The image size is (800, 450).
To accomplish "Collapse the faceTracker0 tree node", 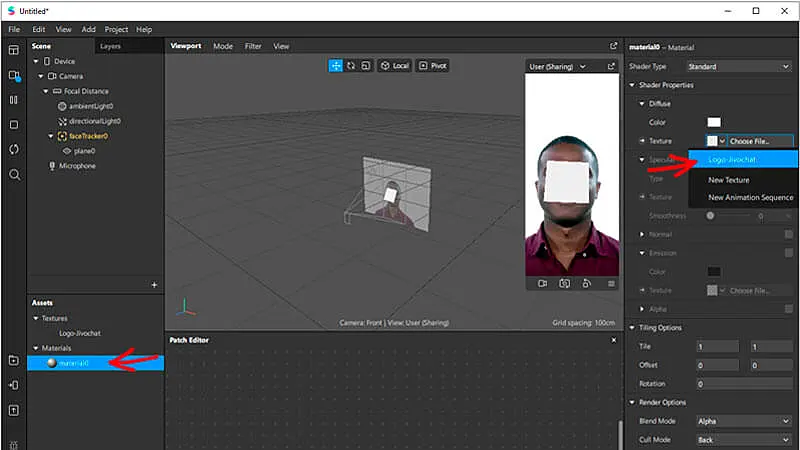I will tap(50, 136).
